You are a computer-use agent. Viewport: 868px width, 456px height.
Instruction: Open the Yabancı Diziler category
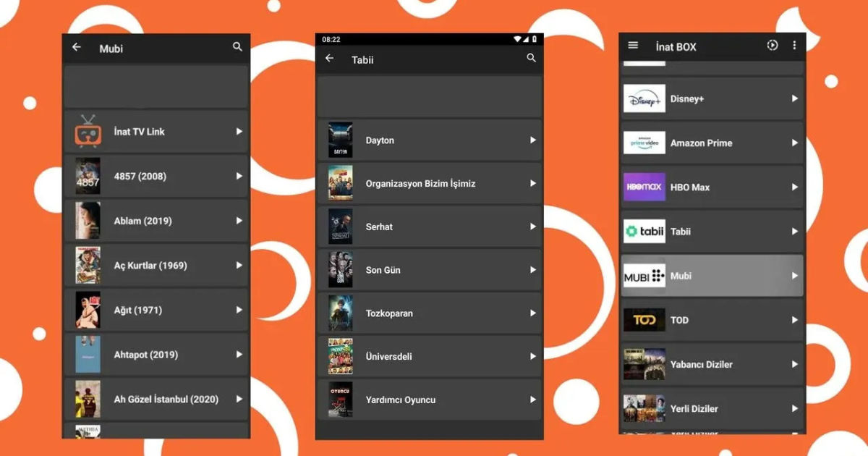click(x=712, y=364)
